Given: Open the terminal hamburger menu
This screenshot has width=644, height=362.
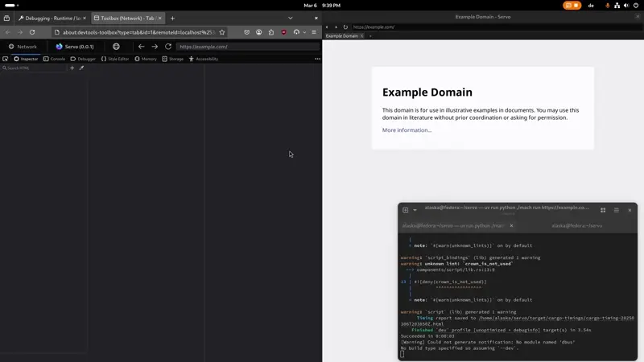Looking at the screenshot, I should [x=617, y=210].
